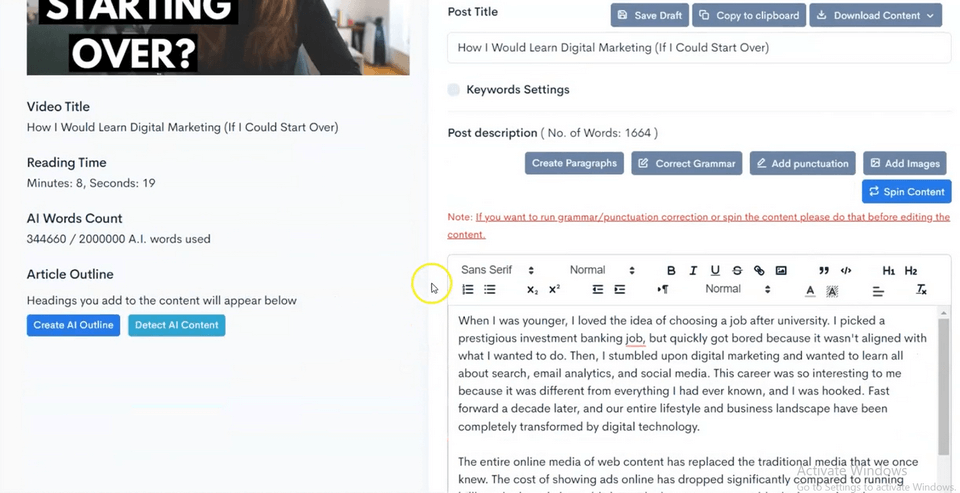Click the Post Title input field
Viewport: 960px width, 493px height.
(699, 48)
